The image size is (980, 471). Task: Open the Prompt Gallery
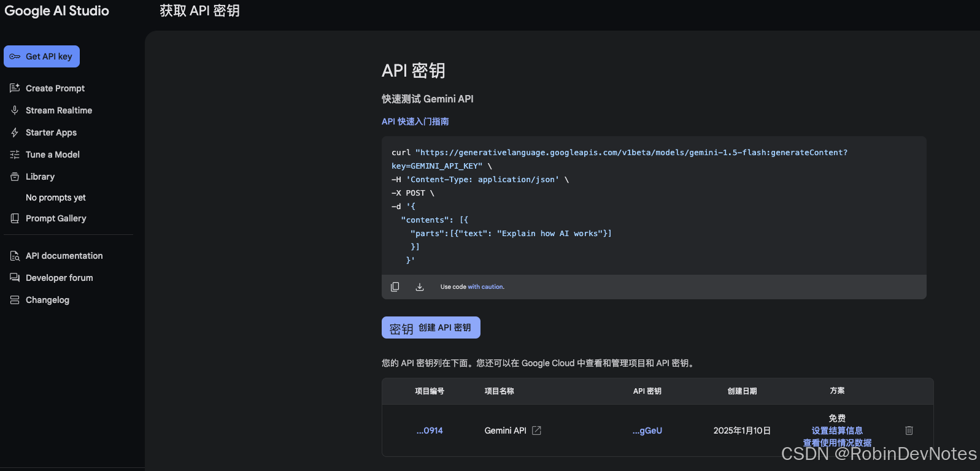point(56,218)
